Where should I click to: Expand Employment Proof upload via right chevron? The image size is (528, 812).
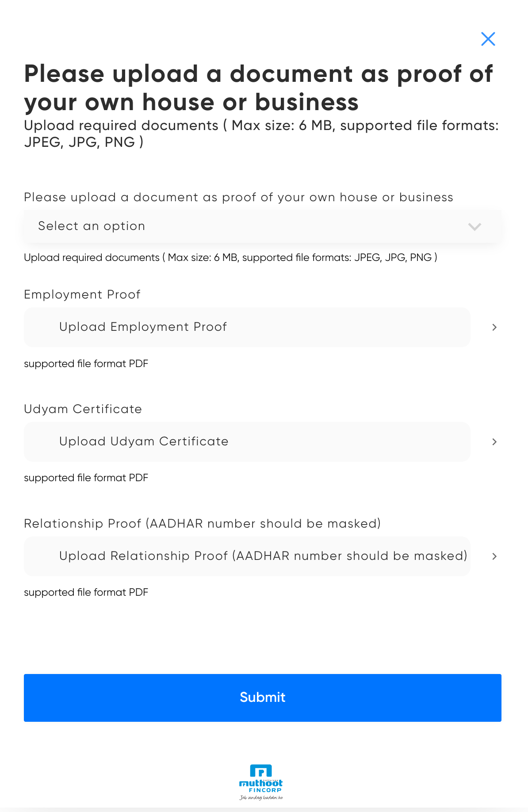point(494,327)
